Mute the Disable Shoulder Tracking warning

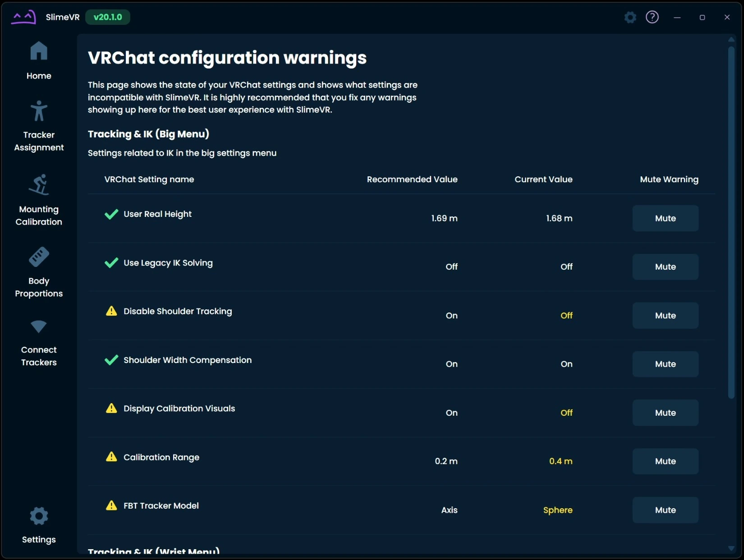666,316
